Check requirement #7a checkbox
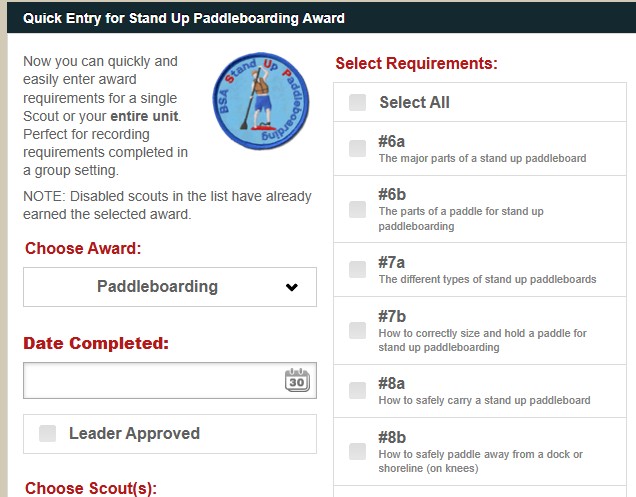 [x=357, y=269]
